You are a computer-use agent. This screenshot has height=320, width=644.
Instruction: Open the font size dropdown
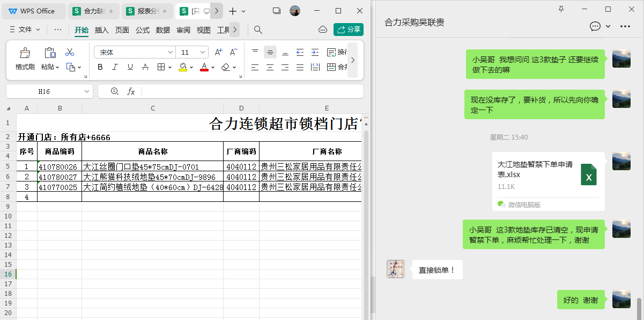point(203,52)
